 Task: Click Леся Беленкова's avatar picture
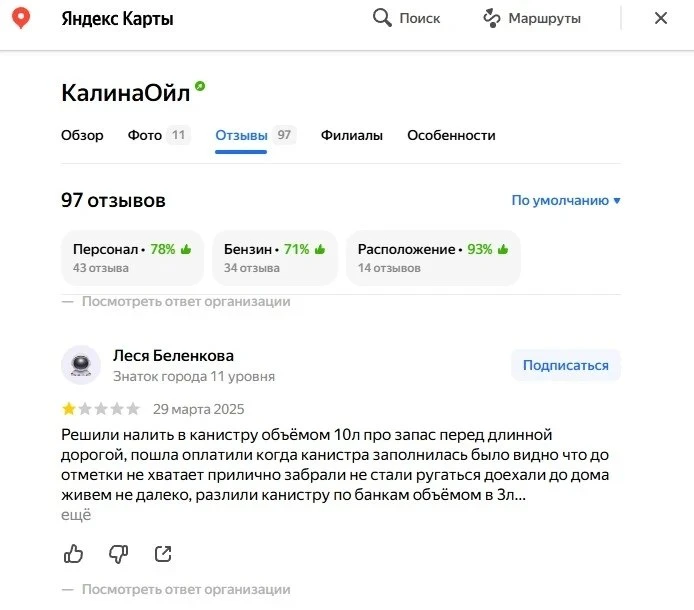point(80,365)
